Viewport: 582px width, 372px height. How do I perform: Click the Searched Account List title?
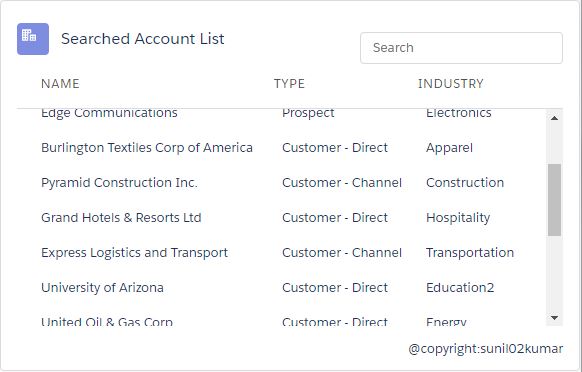pos(143,39)
